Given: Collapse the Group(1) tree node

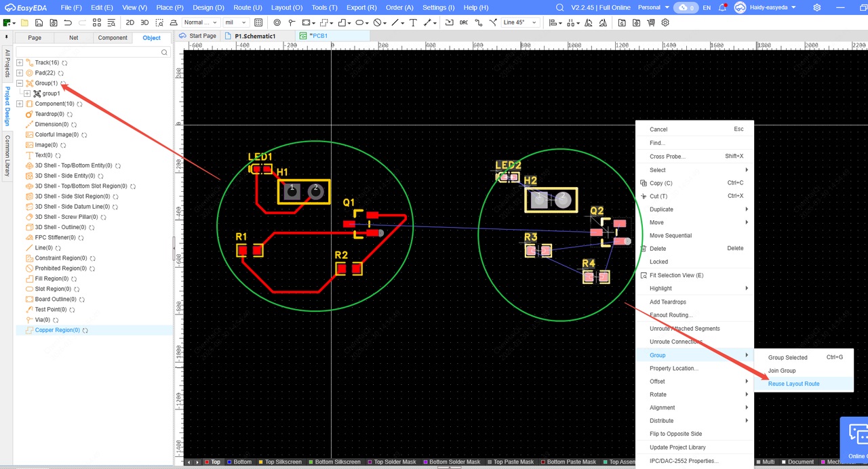Looking at the screenshot, I should click(20, 83).
